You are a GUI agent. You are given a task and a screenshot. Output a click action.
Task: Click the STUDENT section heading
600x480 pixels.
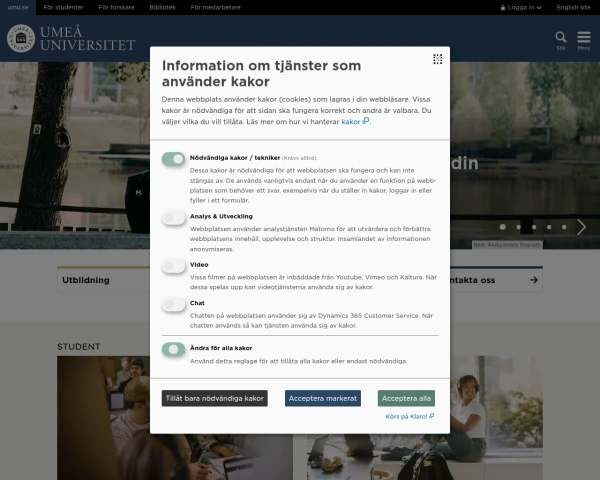pyautogui.click(x=78, y=347)
